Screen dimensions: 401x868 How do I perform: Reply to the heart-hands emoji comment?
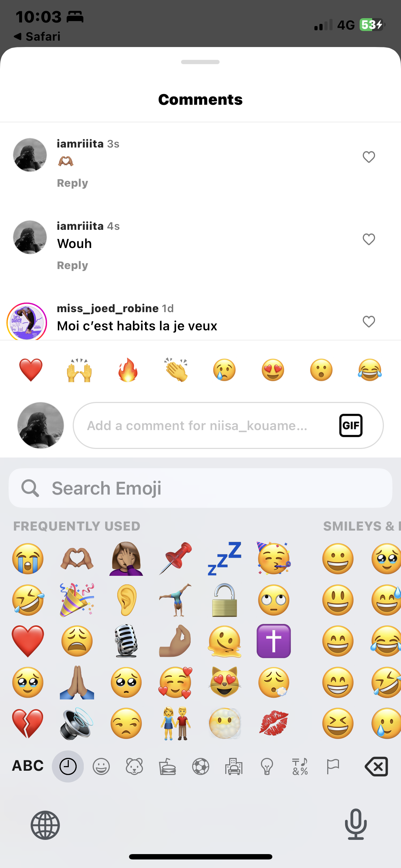pos(72,183)
